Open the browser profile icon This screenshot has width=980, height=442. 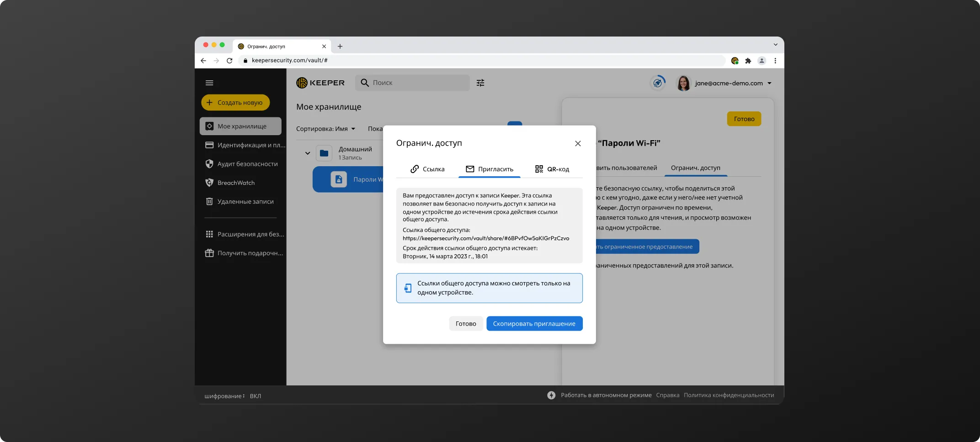pyautogui.click(x=762, y=60)
